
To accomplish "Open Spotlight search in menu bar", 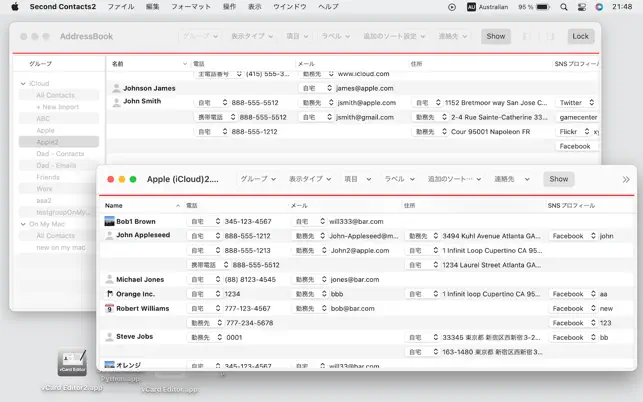I will tap(564, 7).
